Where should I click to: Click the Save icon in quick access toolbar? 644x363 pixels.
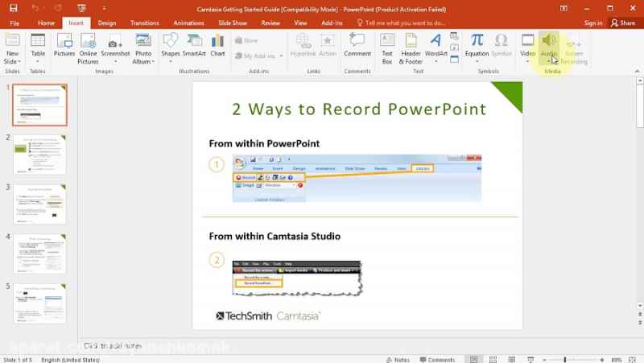tap(14, 8)
